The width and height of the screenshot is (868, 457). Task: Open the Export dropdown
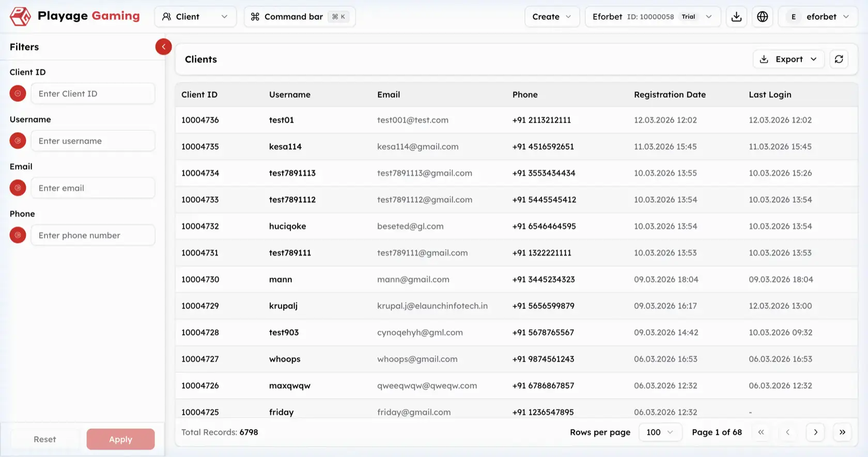[788, 59]
